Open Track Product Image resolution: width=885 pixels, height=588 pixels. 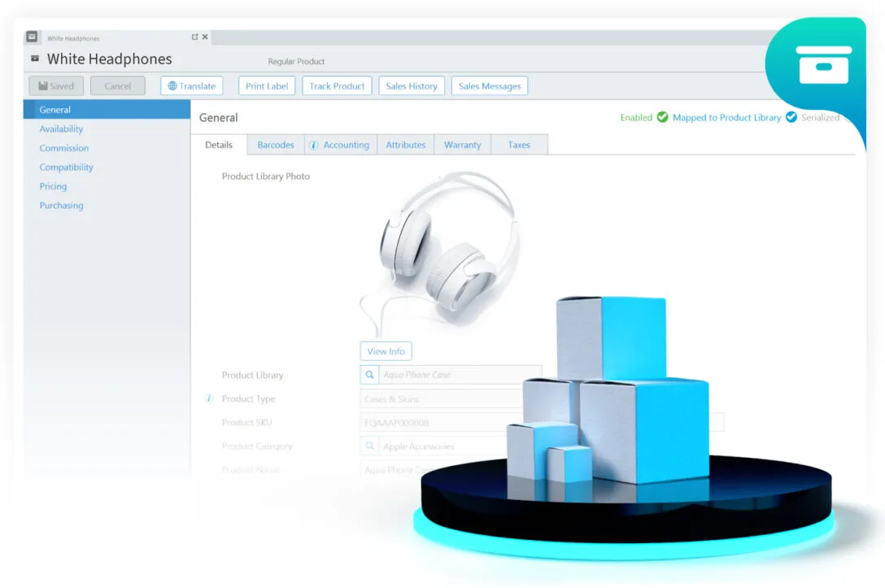[337, 85]
